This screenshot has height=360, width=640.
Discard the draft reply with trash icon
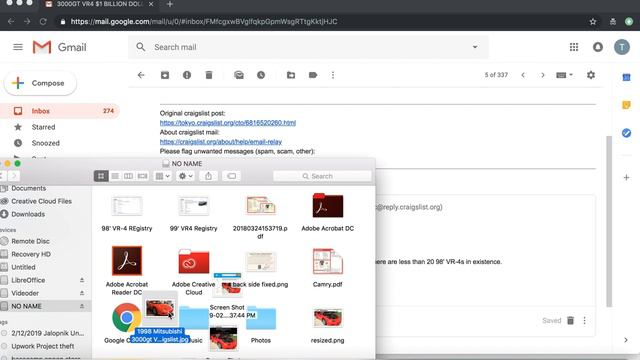coord(571,321)
